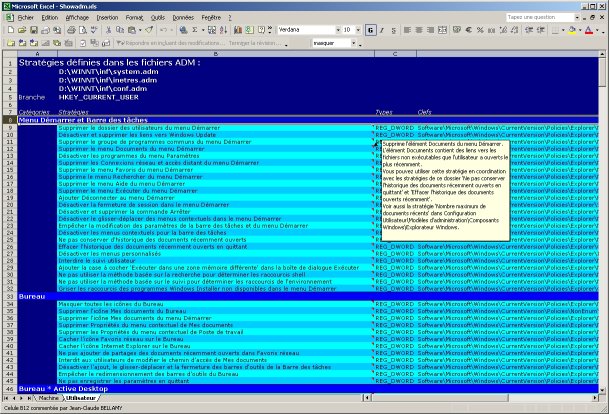Viewport: 609px width, 414px height.
Task: Toggle bold formatting (G button)
Action: [x=371, y=30]
